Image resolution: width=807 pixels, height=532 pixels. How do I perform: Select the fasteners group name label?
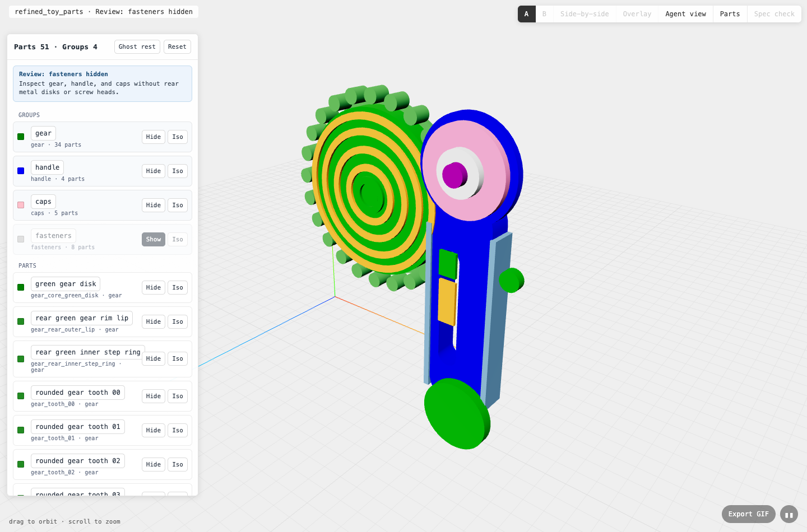coord(53,236)
